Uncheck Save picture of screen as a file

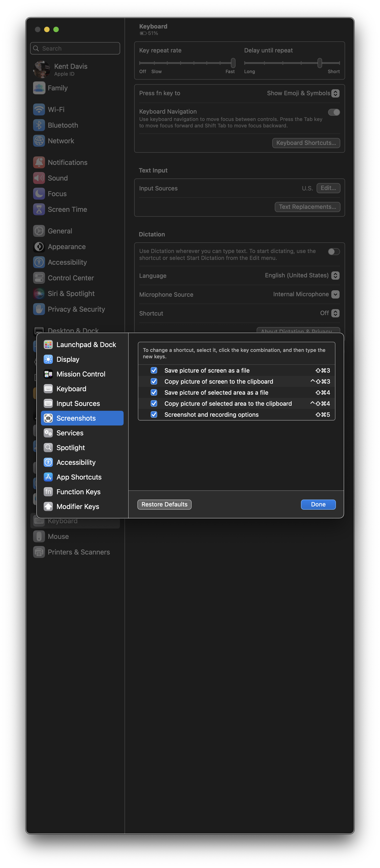click(x=154, y=370)
